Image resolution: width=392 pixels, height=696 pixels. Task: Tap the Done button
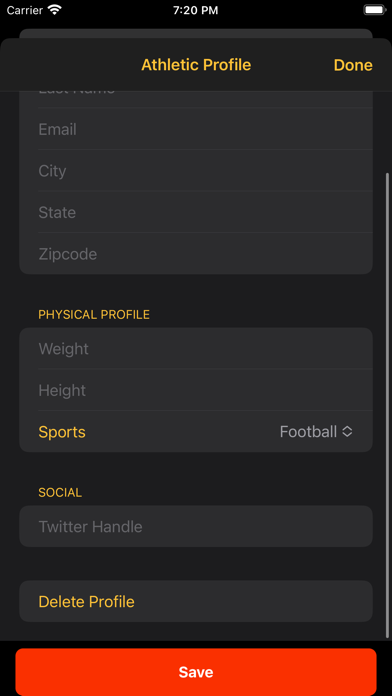(353, 65)
